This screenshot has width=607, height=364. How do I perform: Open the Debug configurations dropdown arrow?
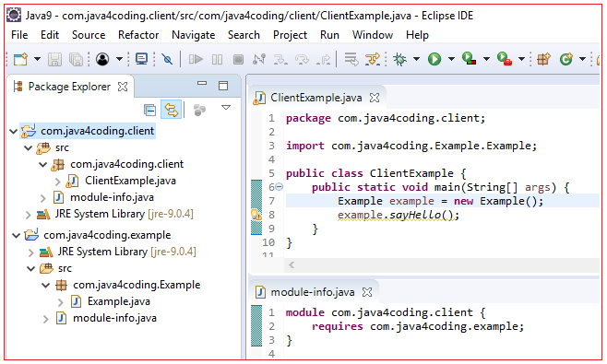(x=416, y=59)
